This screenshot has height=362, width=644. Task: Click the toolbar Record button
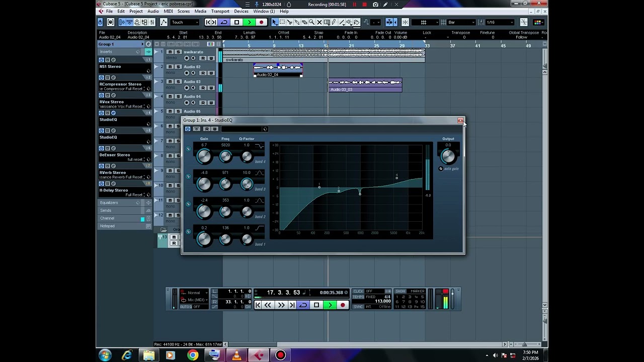click(261, 22)
